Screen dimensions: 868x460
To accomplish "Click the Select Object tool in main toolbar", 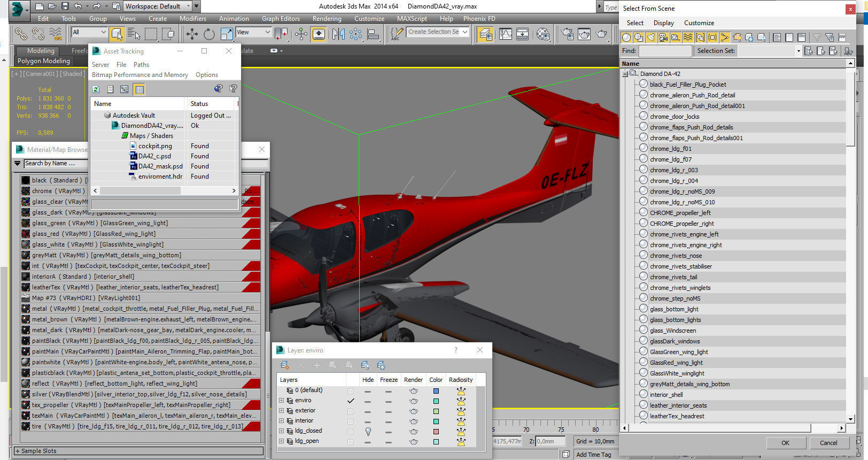I will point(117,34).
